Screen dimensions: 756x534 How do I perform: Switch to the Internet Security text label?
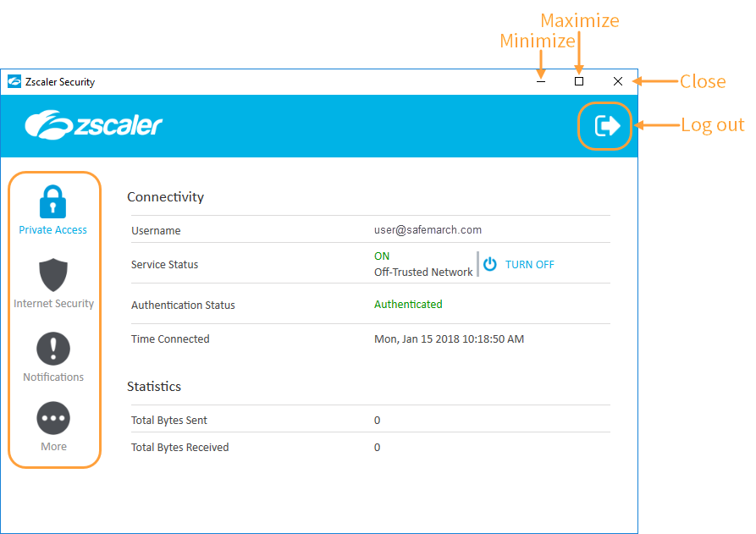pos(54,304)
